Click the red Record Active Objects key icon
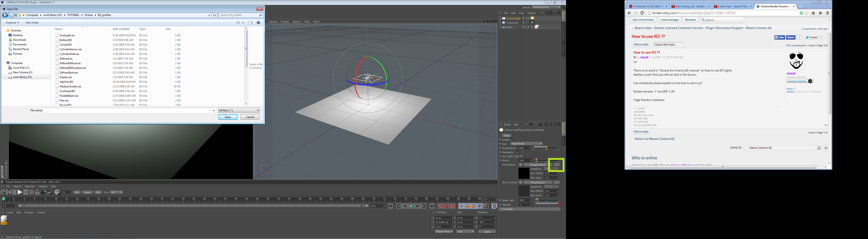 tap(440, 206)
